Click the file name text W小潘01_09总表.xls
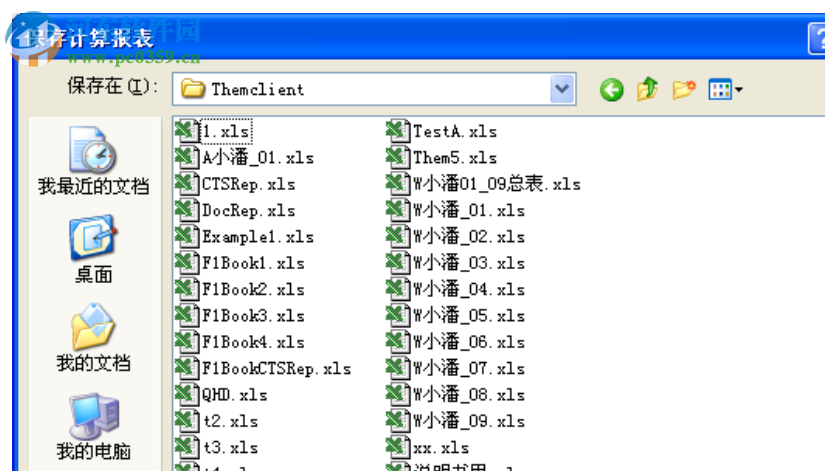The height and width of the screenshot is (471, 825). click(497, 184)
